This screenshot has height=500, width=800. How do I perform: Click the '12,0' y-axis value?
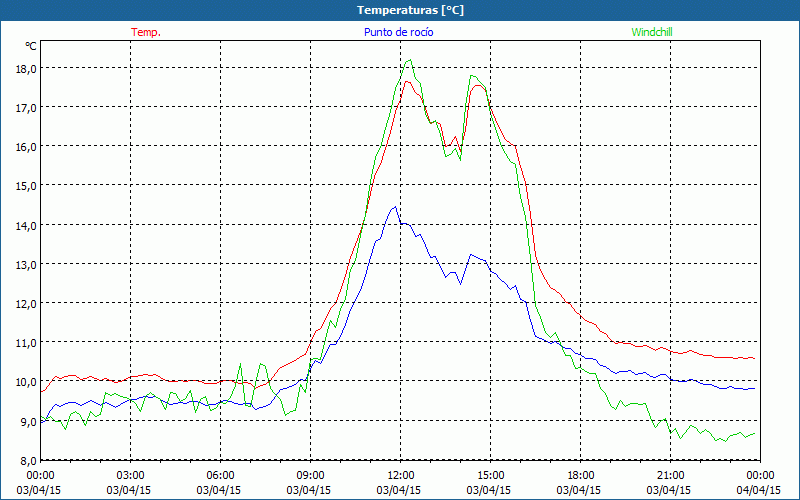pos(26,304)
